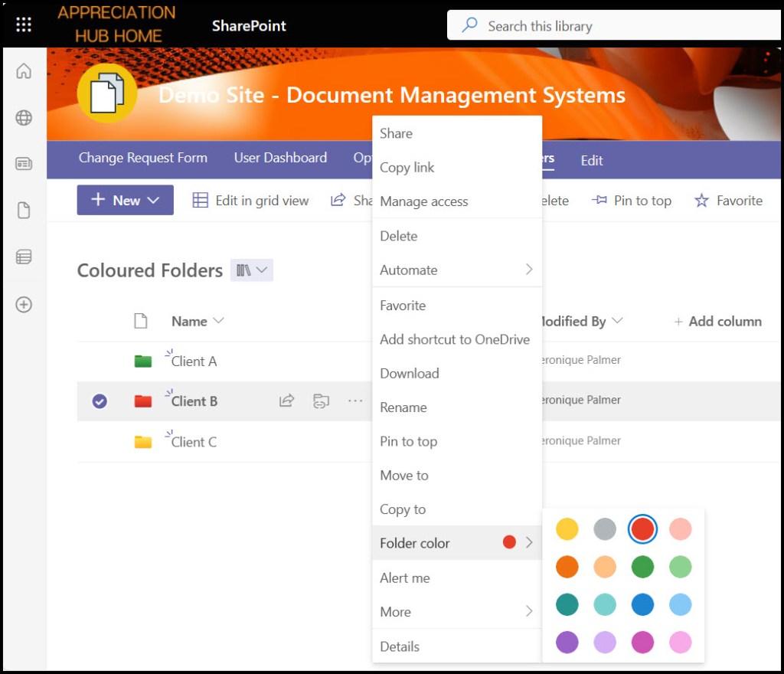Select the Home icon in the left sidebar
The width and height of the screenshot is (784, 674).
pyautogui.click(x=24, y=70)
